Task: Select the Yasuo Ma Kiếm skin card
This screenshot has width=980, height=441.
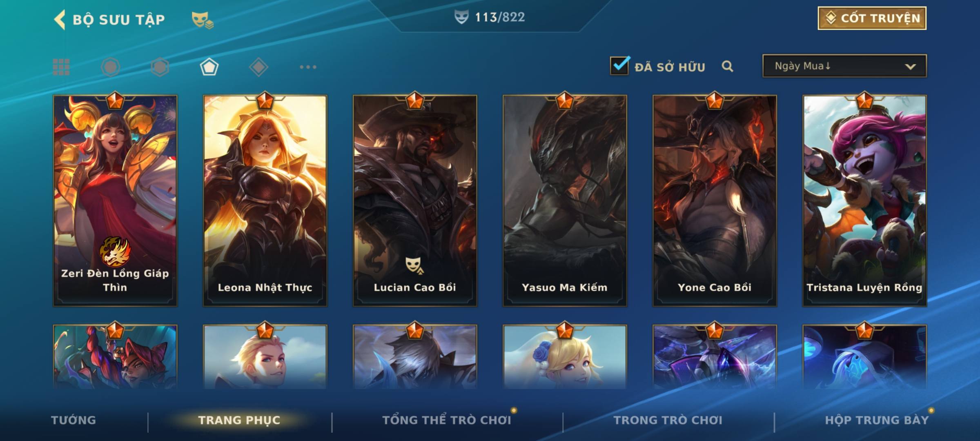Action: pyautogui.click(x=565, y=200)
